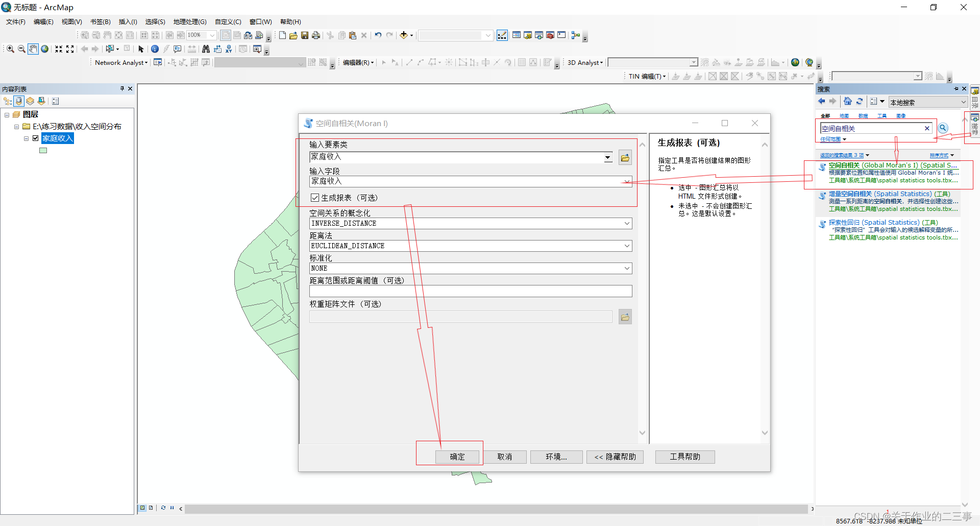Image resolution: width=980 pixels, height=526 pixels.
Task: Click the search magnifier button in Search panel
Action: point(943,128)
